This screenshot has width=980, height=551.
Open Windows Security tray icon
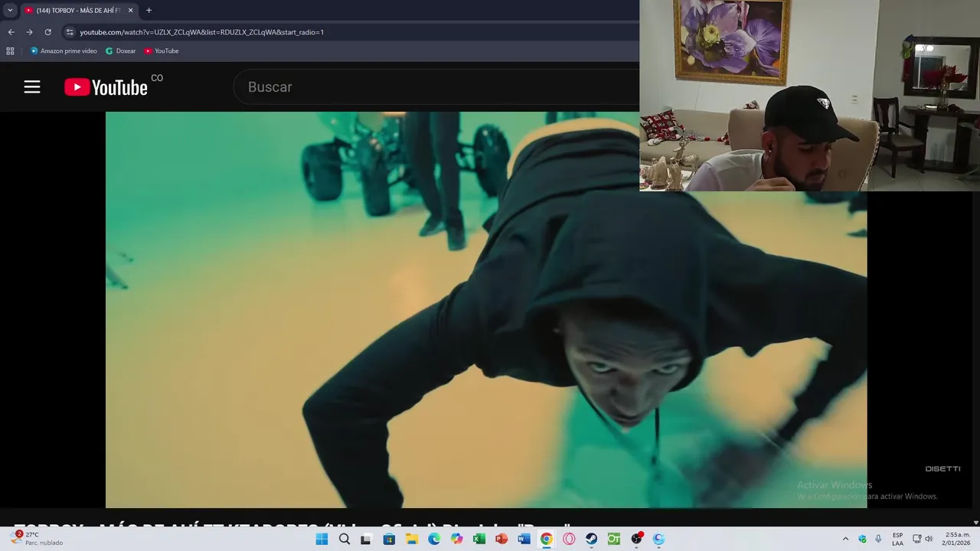tap(862, 539)
